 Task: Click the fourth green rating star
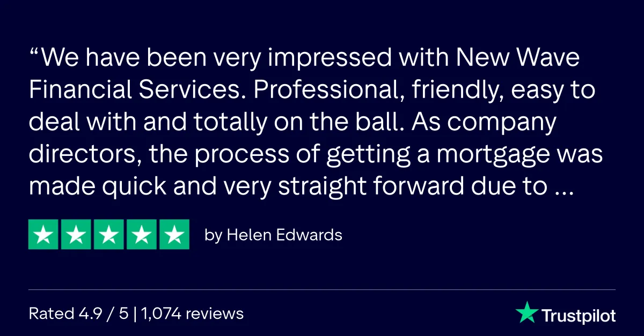pyautogui.click(x=142, y=234)
